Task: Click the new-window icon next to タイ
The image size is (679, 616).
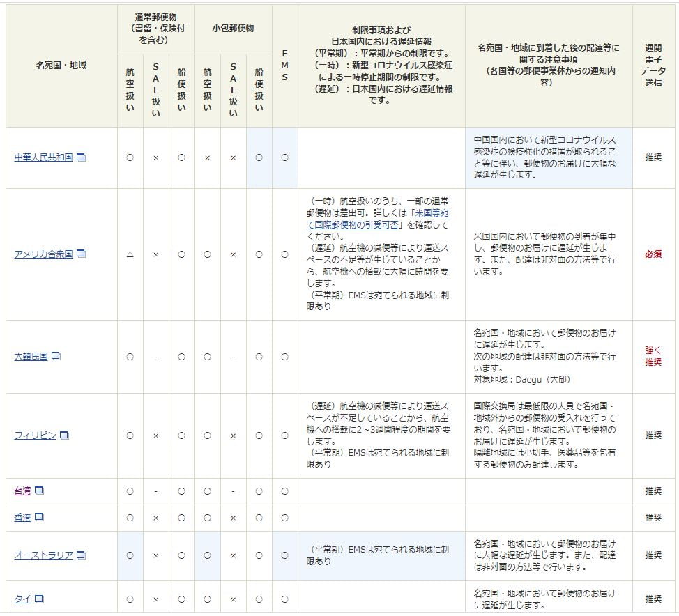Action: pos(39,599)
